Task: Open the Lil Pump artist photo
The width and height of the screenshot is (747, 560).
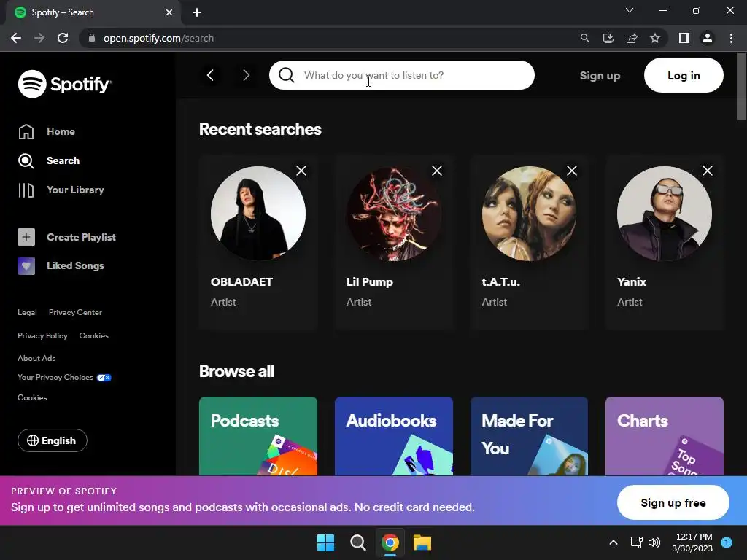Action: pos(394,214)
